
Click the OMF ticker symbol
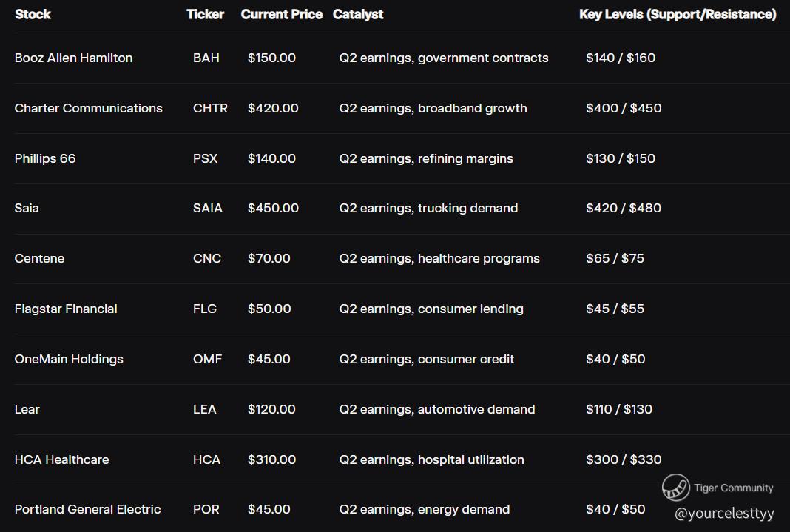[207, 359]
